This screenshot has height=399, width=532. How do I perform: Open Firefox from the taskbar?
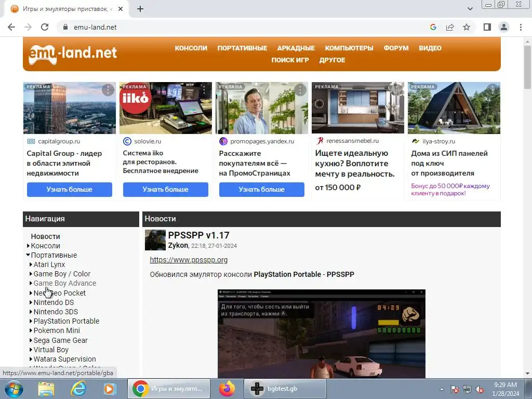(x=227, y=389)
